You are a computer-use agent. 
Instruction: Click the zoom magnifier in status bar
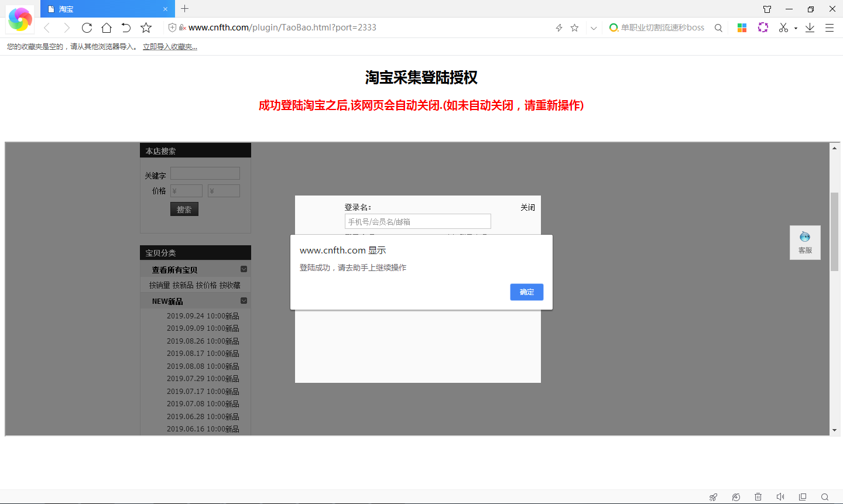(825, 497)
